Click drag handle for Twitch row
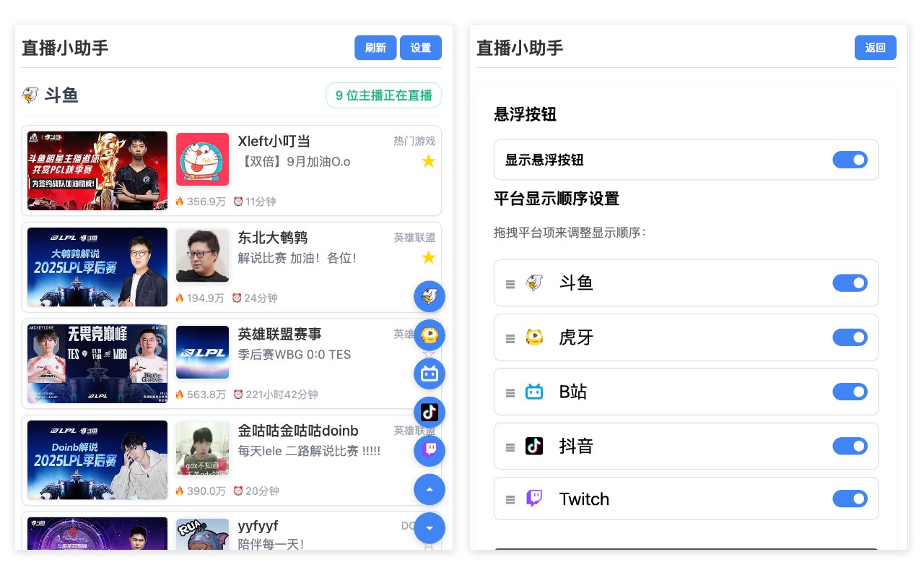 click(x=510, y=500)
